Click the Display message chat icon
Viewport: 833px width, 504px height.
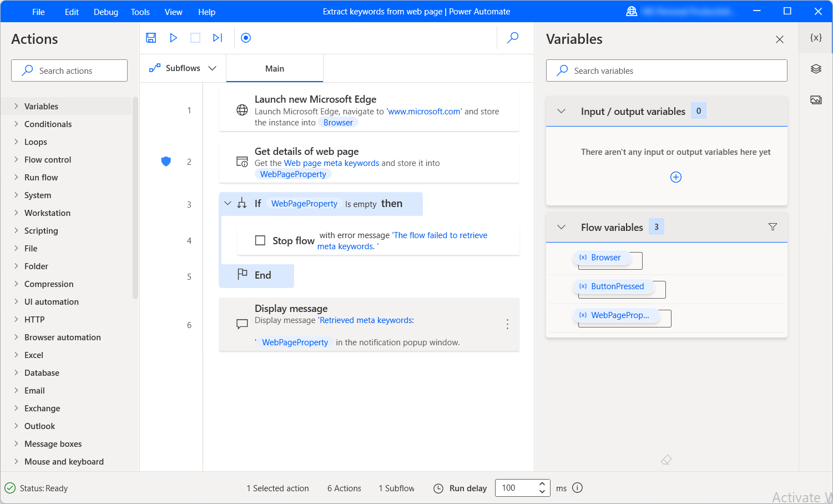tap(242, 324)
